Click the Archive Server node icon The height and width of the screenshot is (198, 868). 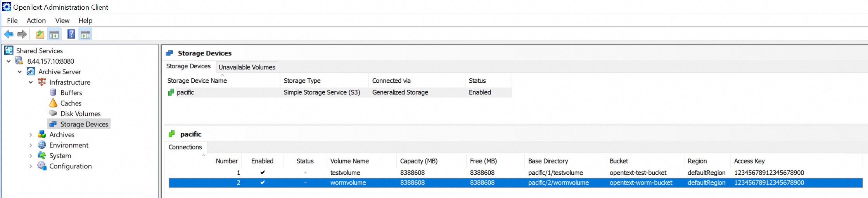tap(31, 71)
